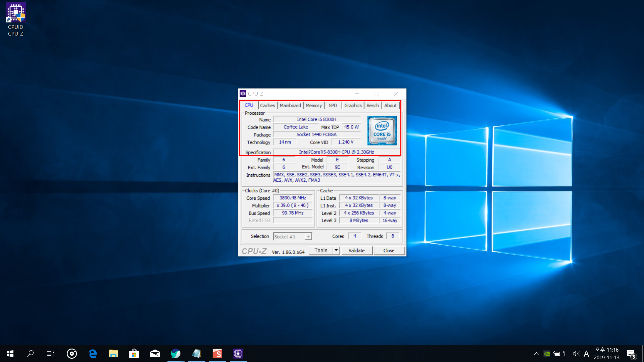The image size is (644, 362).
Task: Click the Instructions list text
Action: (337, 177)
